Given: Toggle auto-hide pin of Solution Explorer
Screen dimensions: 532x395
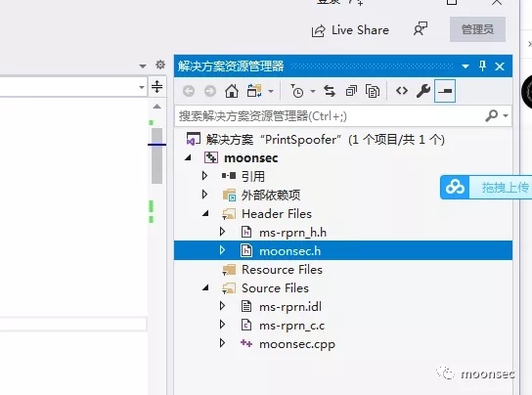Looking at the screenshot, I should pyautogui.click(x=482, y=66).
